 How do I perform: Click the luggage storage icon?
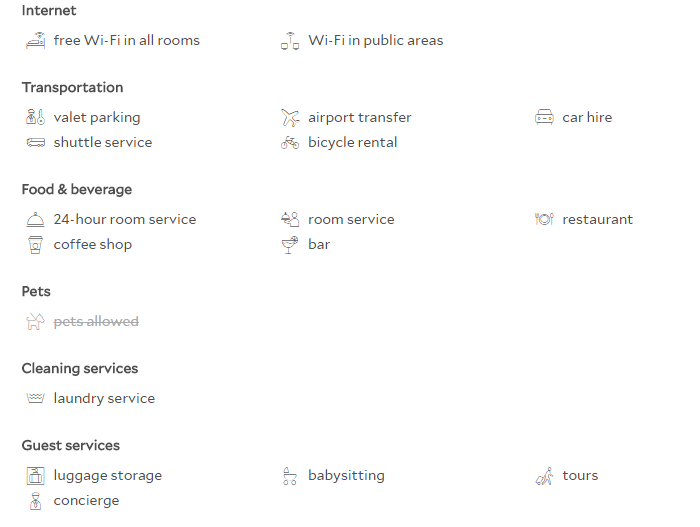point(36,476)
